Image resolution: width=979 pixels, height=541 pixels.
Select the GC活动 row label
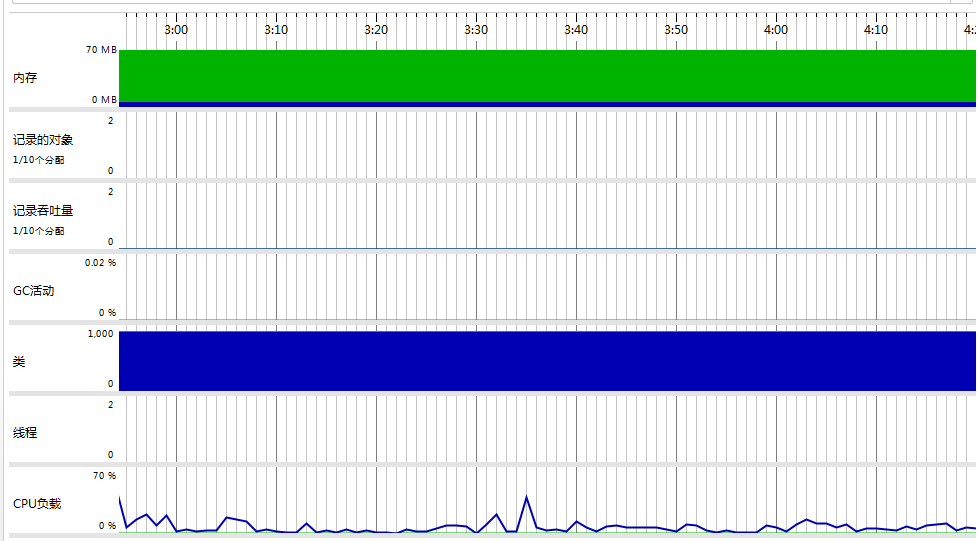[x=34, y=290]
